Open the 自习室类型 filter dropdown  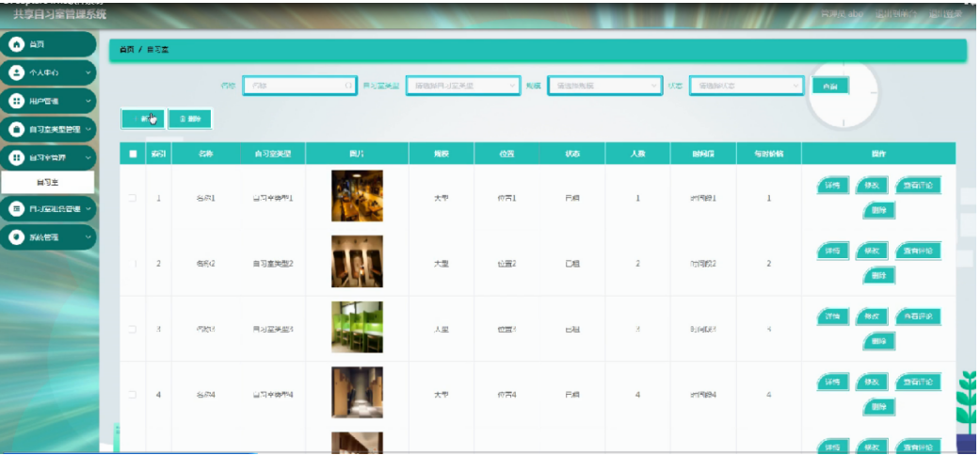[463, 86]
